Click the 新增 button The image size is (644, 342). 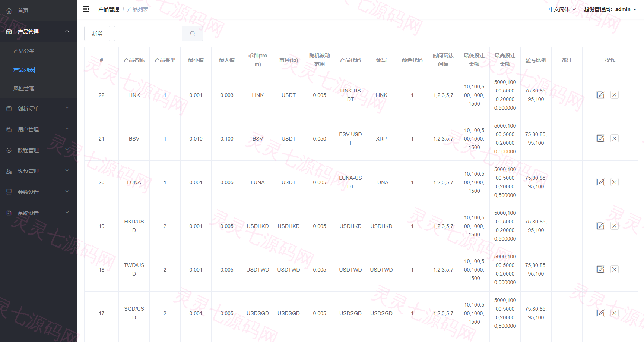point(97,34)
